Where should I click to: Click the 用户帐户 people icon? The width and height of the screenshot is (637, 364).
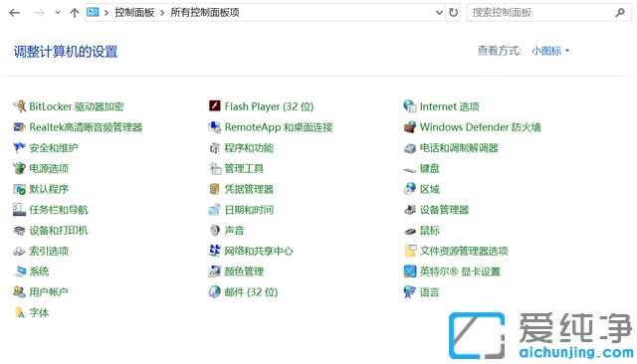pos(19,291)
